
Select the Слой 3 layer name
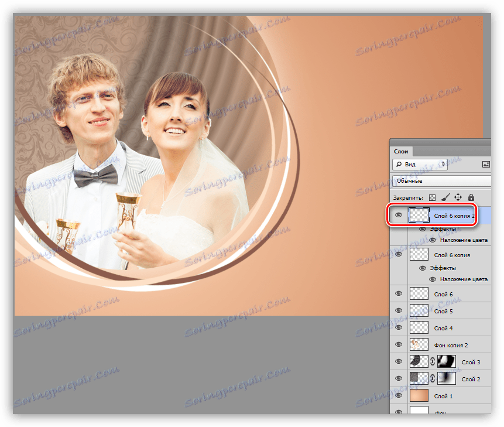pyautogui.click(x=471, y=363)
